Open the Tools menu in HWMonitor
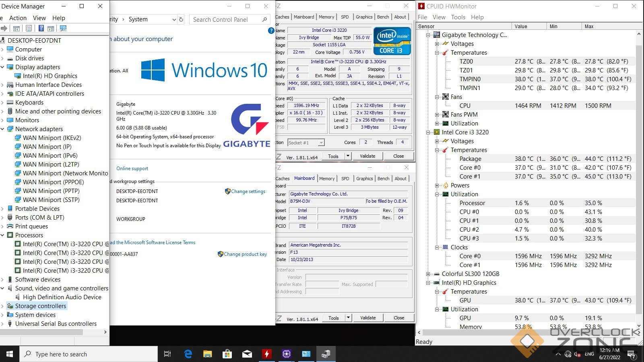Image resolution: width=644 pixels, height=362 pixels. [x=458, y=17]
